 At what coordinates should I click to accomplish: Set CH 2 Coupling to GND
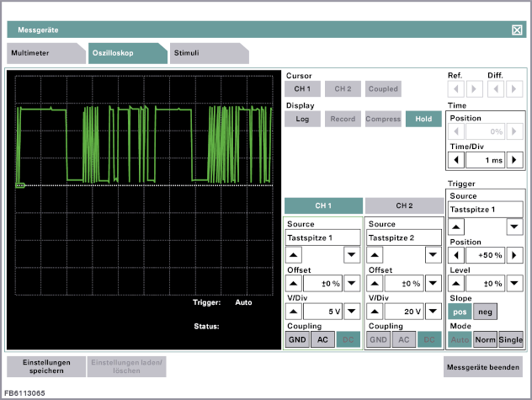[378, 339]
